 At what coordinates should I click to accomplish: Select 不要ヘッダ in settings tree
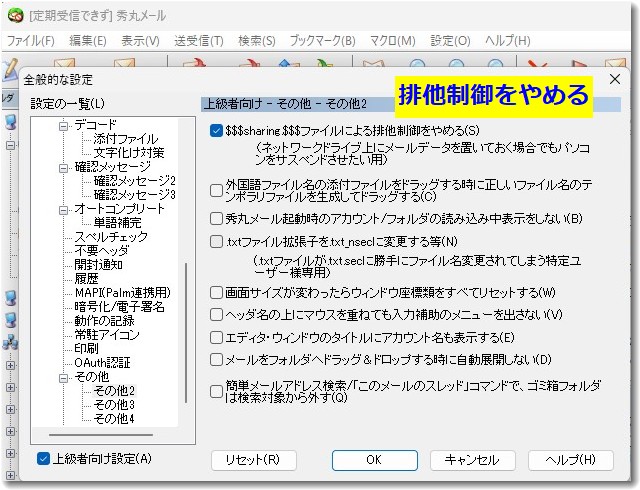click(102, 251)
